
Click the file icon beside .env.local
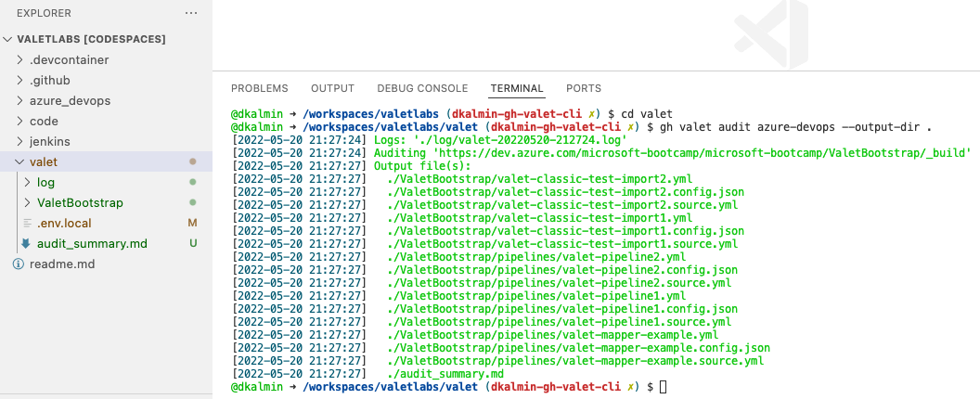pyautogui.click(x=27, y=224)
